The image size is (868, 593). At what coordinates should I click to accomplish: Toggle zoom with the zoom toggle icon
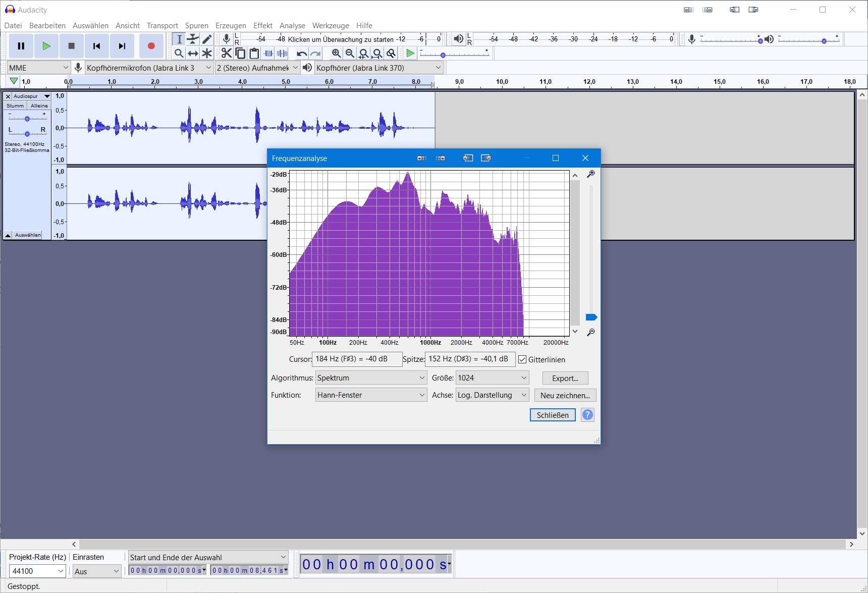(x=391, y=53)
